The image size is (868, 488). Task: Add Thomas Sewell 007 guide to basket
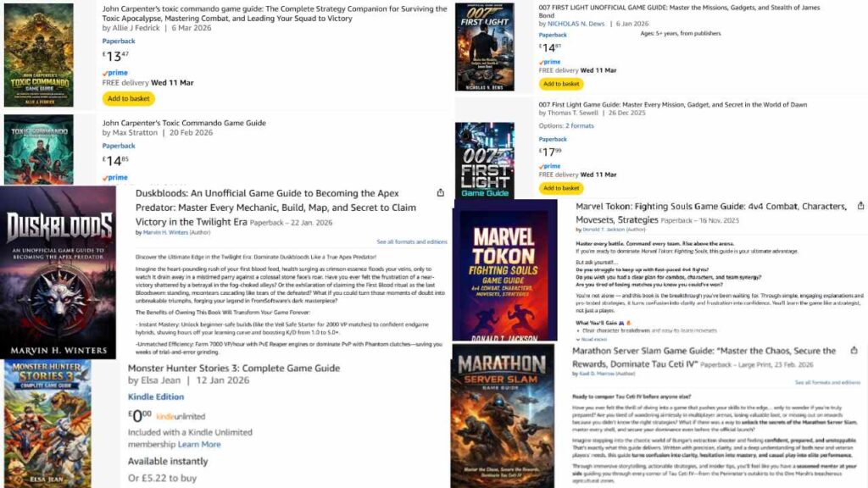pos(561,188)
